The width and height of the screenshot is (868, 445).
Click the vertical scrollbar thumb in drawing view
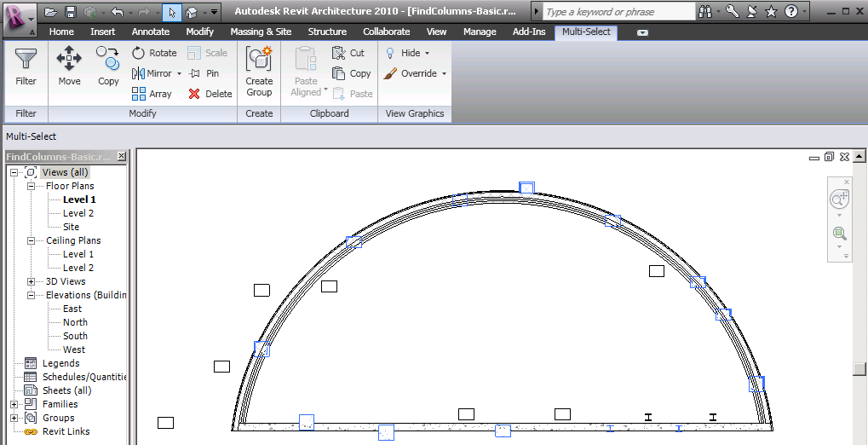[859, 367]
